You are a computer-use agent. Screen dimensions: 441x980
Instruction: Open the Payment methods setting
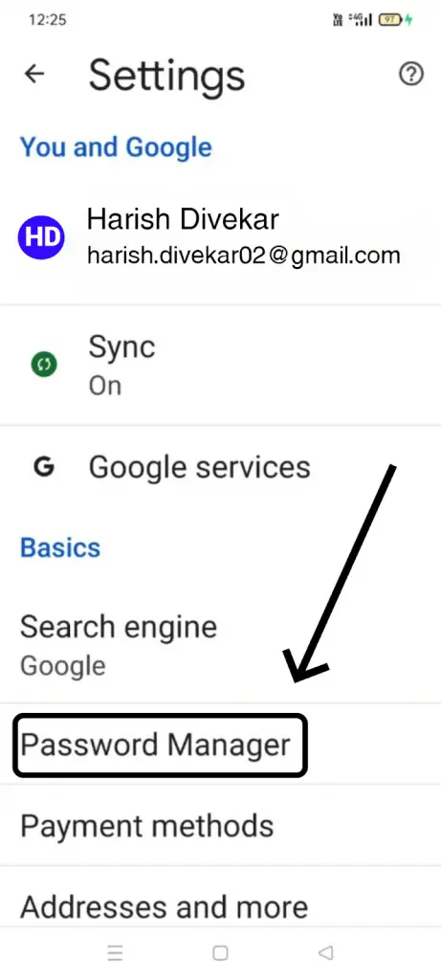[x=220, y=826]
